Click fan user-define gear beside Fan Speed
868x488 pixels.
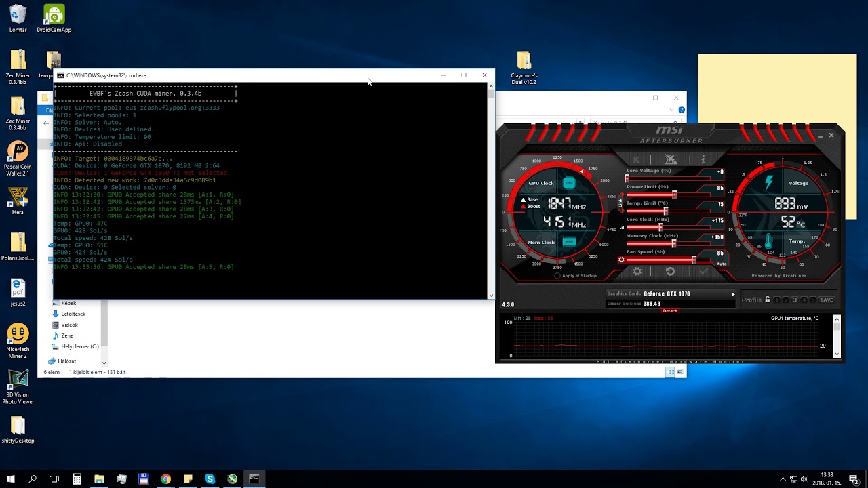point(621,260)
